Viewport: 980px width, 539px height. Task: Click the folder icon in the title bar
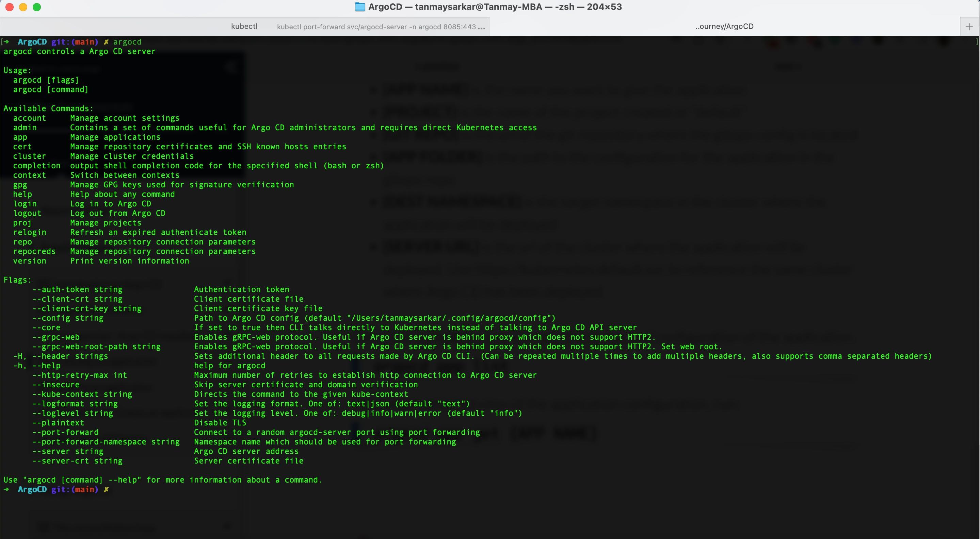(359, 7)
